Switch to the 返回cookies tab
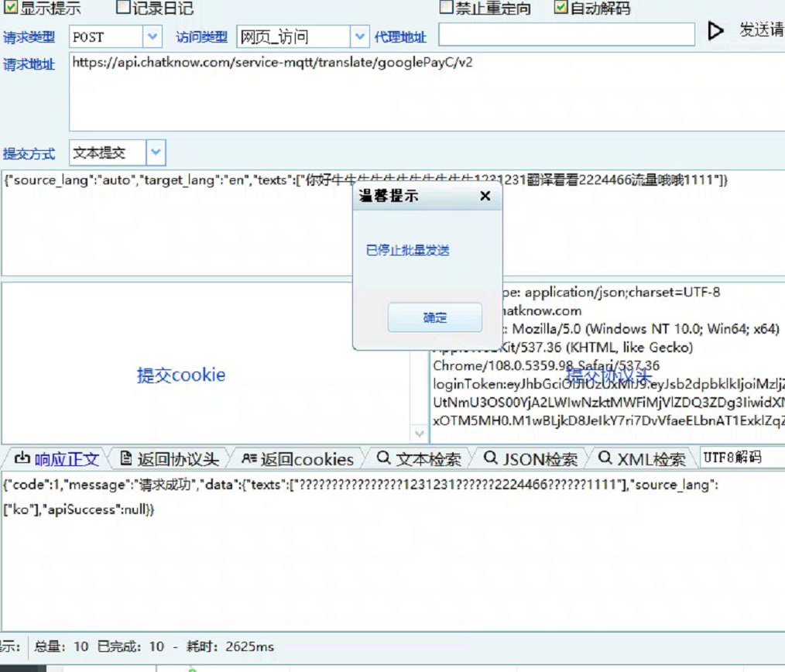 click(x=307, y=459)
